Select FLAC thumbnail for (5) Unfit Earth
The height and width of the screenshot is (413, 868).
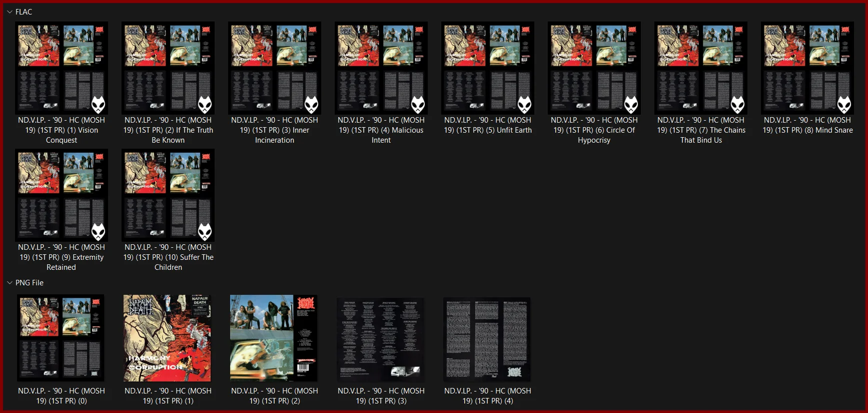point(488,68)
